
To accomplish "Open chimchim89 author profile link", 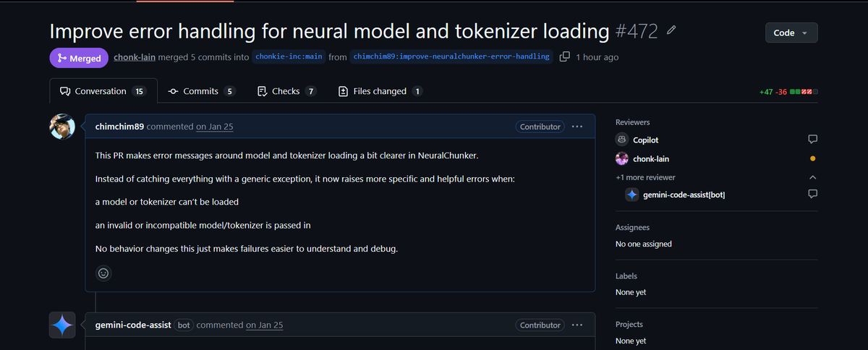I will tap(121, 127).
